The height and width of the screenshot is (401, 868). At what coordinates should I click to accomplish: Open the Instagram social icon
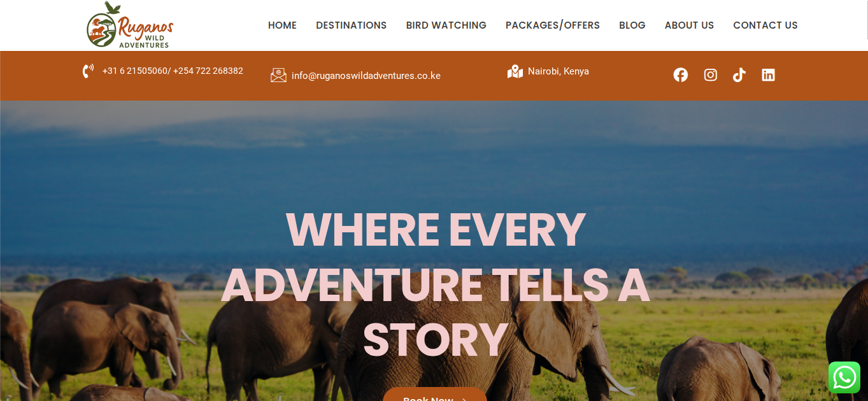711,75
